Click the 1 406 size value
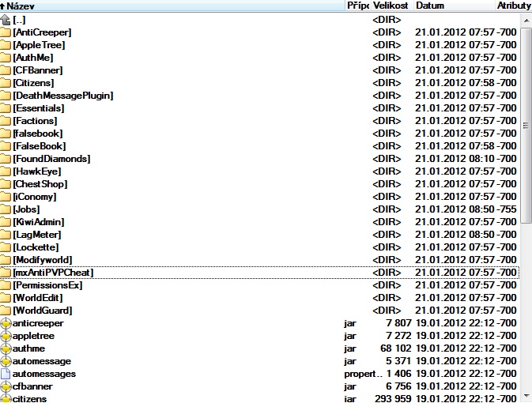The image size is (532, 403). click(398, 374)
